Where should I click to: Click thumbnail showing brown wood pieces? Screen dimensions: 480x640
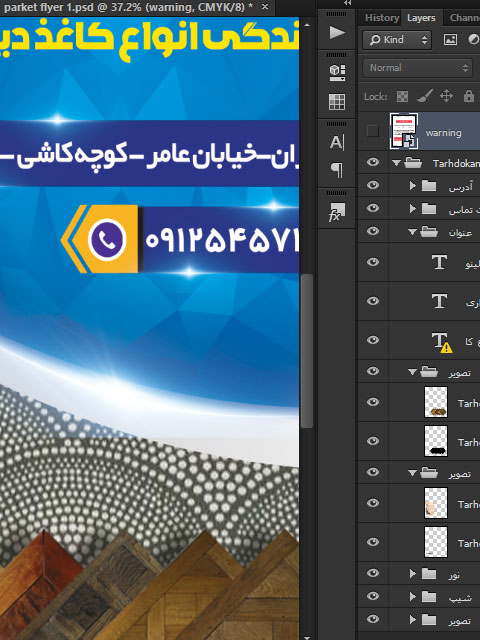point(436,402)
